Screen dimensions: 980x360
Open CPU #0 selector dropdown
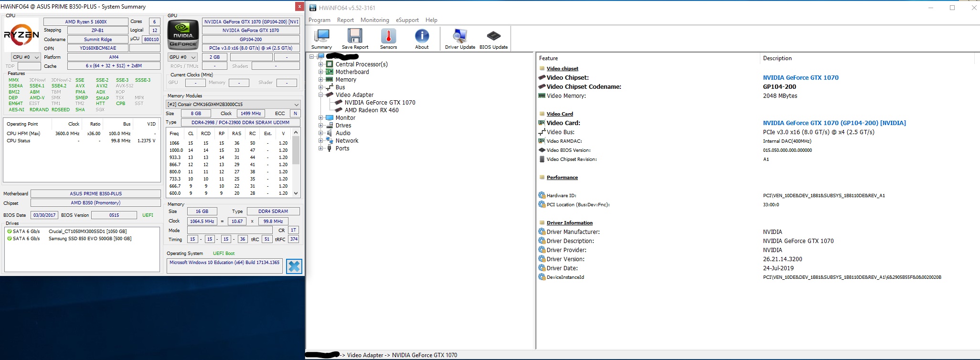pos(26,57)
